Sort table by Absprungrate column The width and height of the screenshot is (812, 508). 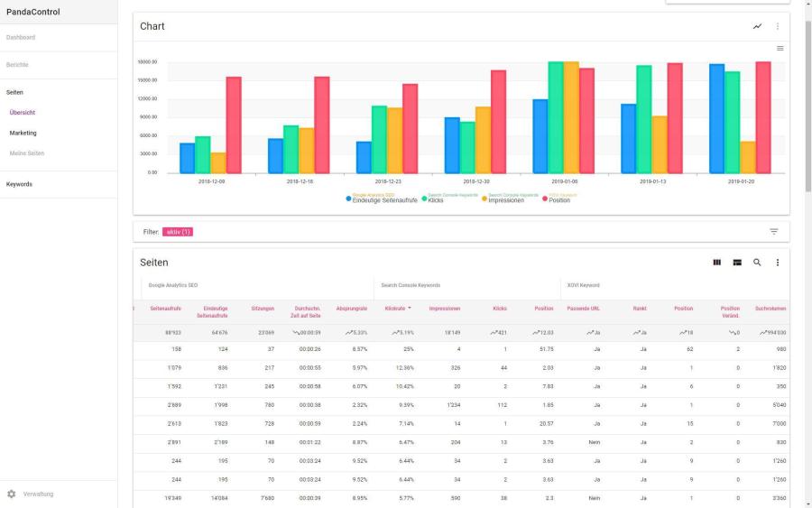point(350,309)
